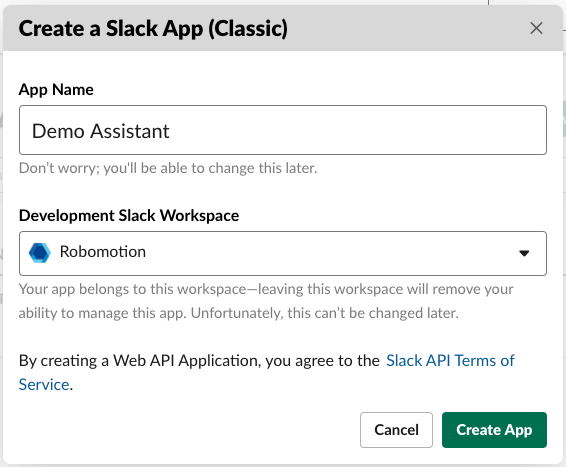The width and height of the screenshot is (566, 467).
Task: Click the "Service" word on the link's second line
Action: [44, 384]
